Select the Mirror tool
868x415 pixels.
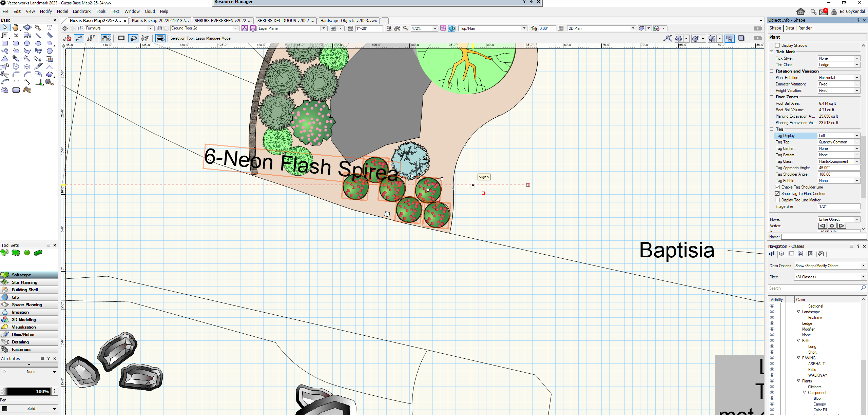[27, 66]
